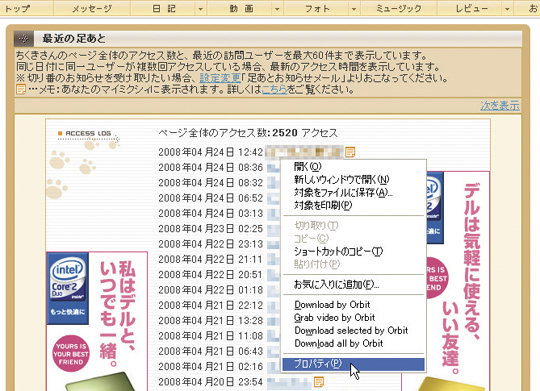Image resolution: width=540 pixels, height=391 pixels.
Task: Click the 2008年04月24日 08:36 entry
Action: [x=210, y=167]
